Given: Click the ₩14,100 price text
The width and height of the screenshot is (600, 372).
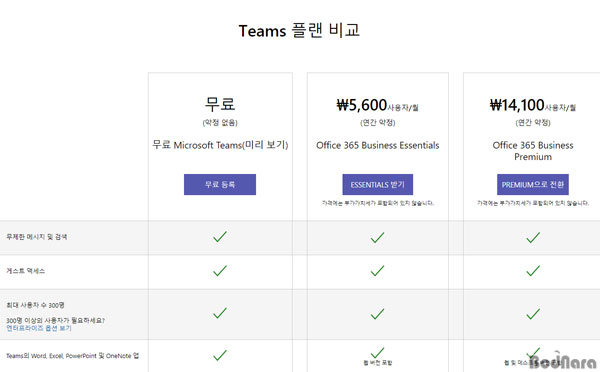Looking at the screenshot, I should [517, 105].
